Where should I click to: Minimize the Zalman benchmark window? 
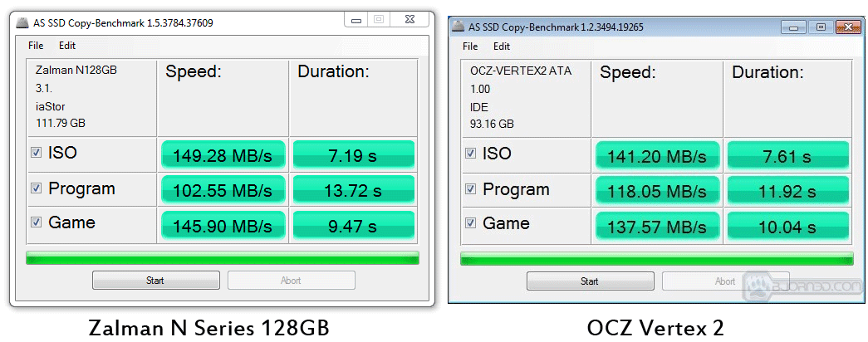click(x=356, y=20)
